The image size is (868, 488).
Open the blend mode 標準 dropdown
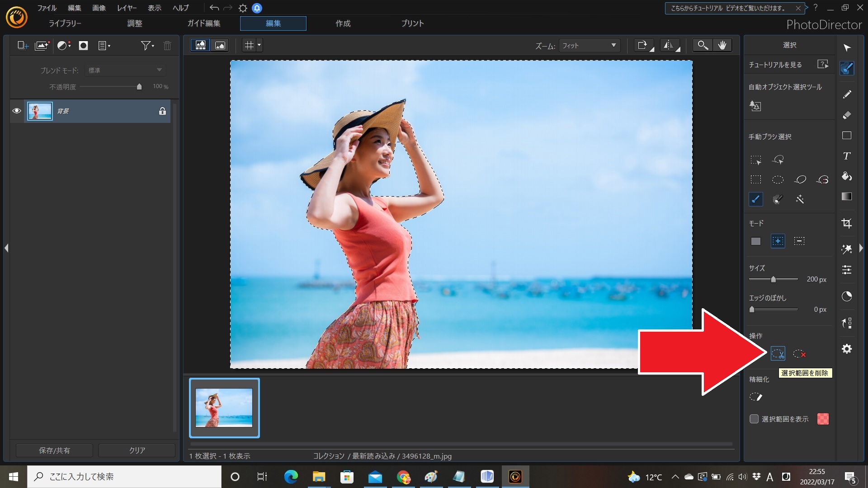tap(125, 70)
